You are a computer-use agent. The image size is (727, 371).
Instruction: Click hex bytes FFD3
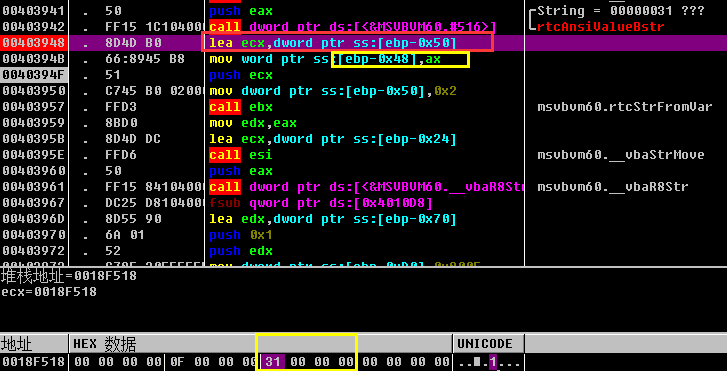coord(121,107)
